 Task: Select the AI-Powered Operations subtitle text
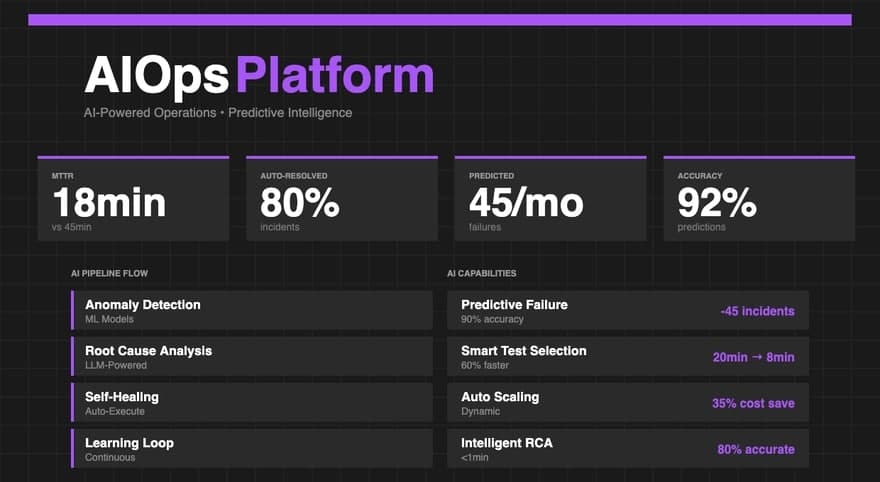tap(218, 113)
